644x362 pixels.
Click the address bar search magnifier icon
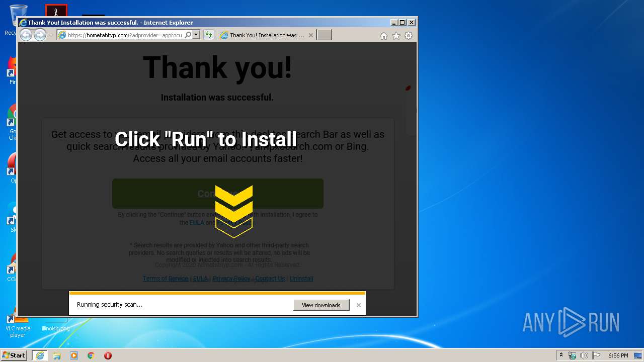coord(188,35)
